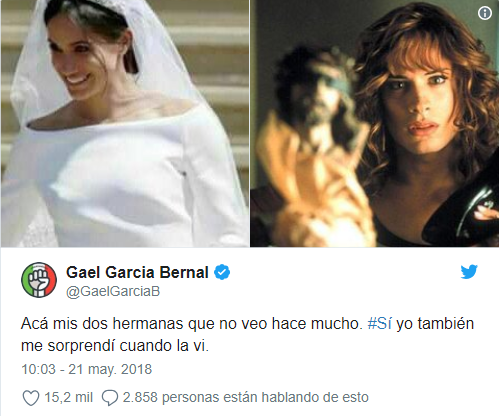Image resolution: width=499 pixels, height=416 pixels.
Task: Follow the #Sí hashtag link
Action: tap(379, 323)
